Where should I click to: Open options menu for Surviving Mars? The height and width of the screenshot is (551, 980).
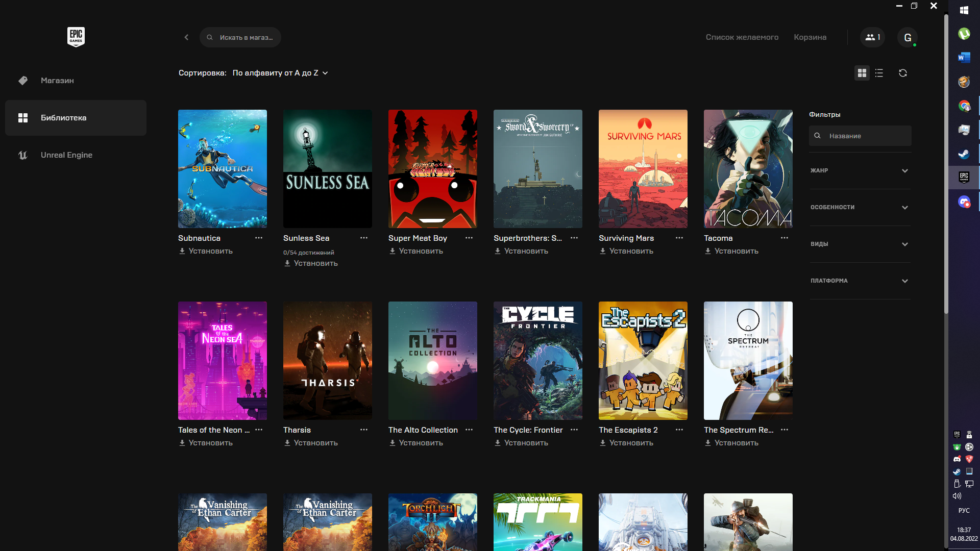[x=679, y=238]
